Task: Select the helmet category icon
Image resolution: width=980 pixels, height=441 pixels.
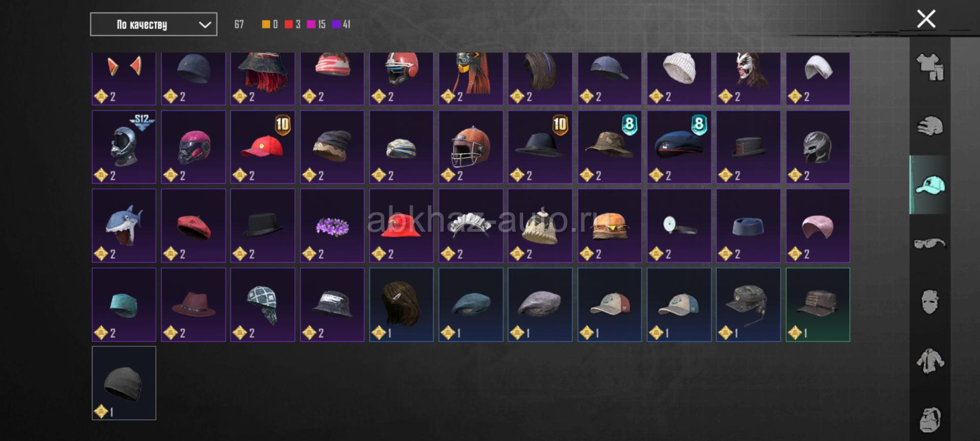Action: (930, 126)
